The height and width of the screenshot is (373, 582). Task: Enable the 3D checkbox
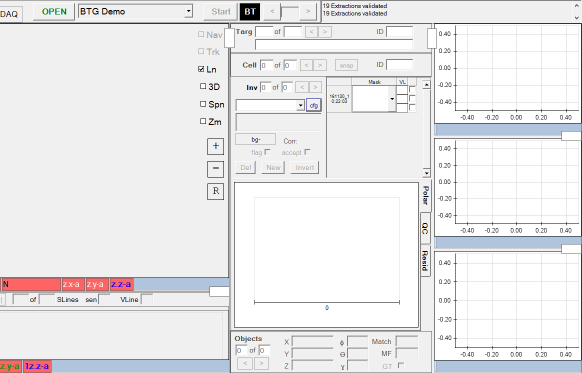click(203, 86)
